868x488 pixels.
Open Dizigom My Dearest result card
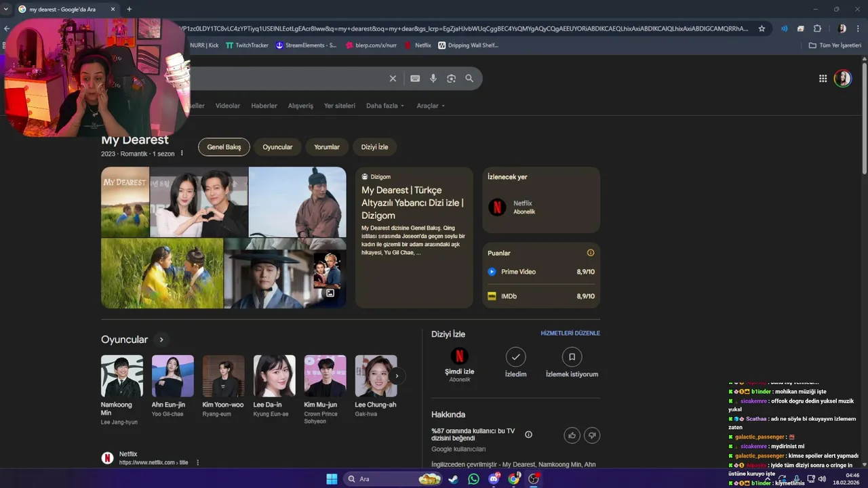[x=414, y=238]
